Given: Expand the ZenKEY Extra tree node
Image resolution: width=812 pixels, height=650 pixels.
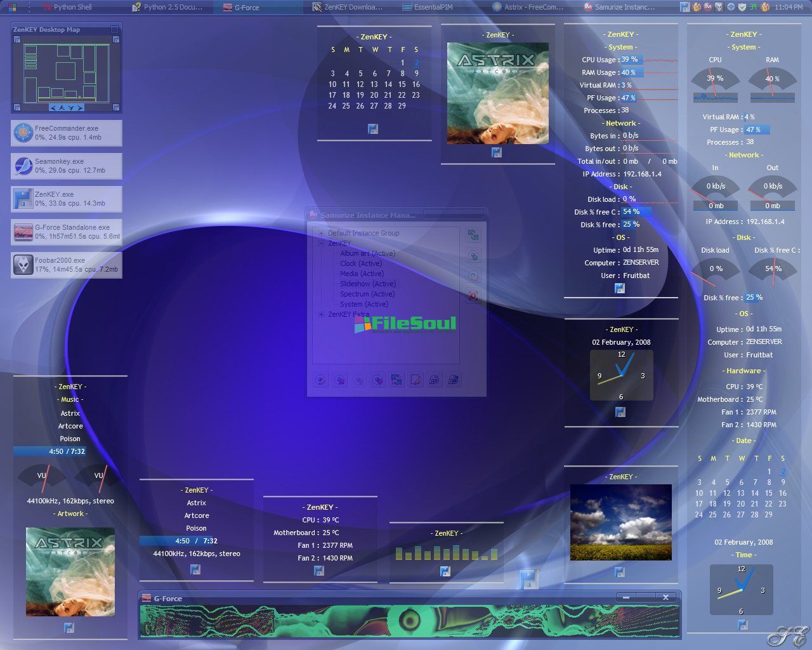Looking at the screenshot, I should pyautogui.click(x=321, y=314).
